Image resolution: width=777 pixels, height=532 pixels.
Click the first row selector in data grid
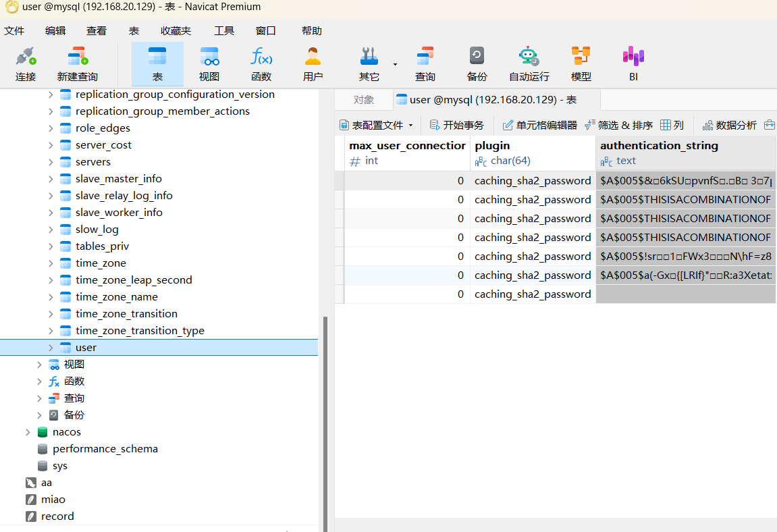tap(340, 181)
